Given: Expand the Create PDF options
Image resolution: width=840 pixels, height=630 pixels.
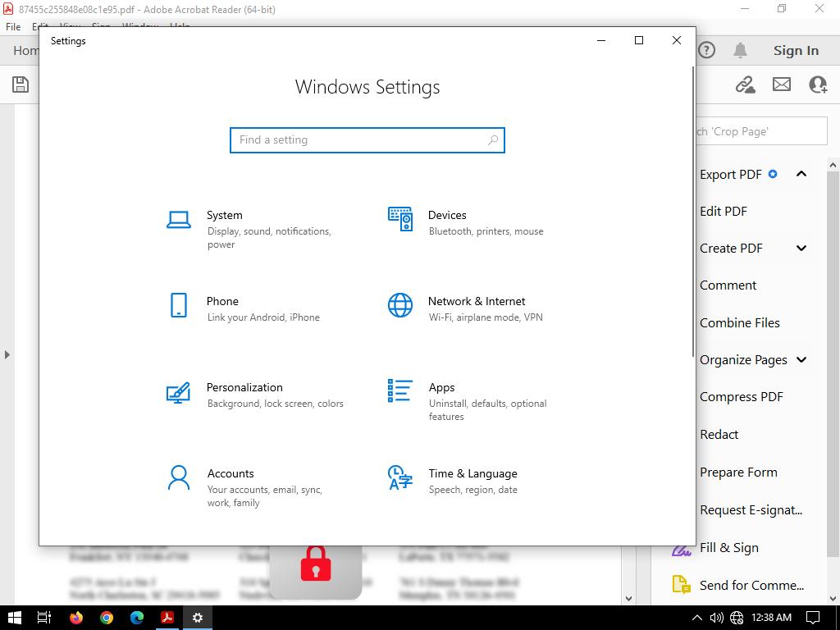Looking at the screenshot, I should coord(801,249).
